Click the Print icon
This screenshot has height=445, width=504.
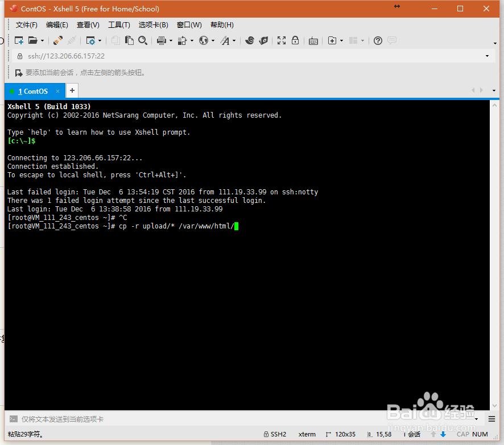tap(160, 40)
